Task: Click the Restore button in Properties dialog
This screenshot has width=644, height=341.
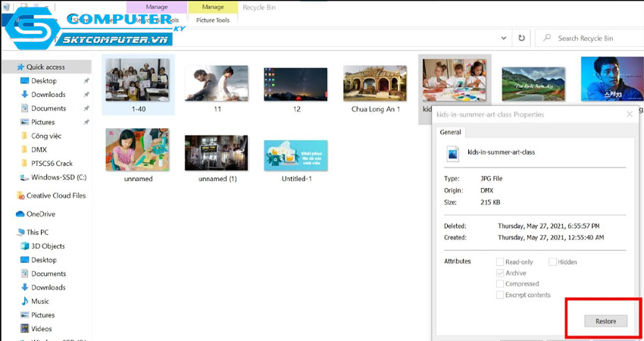Action: point(605,321)
